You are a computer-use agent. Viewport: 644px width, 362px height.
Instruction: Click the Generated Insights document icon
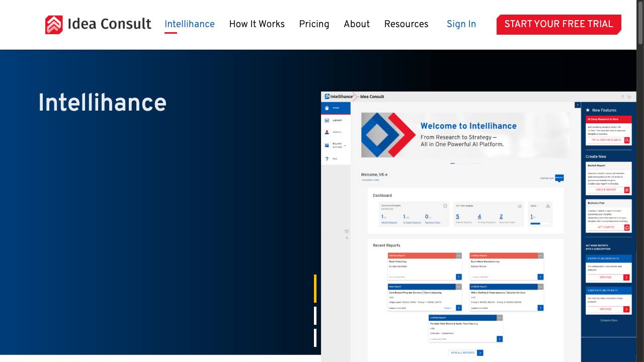click(x=445, y=206)
